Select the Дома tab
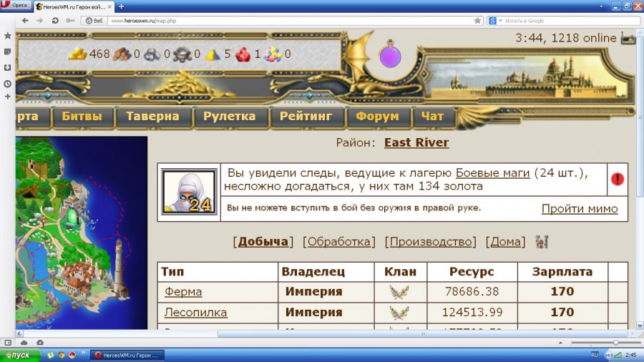The height and width of the screenshot is (362, 644). (505, 242)
